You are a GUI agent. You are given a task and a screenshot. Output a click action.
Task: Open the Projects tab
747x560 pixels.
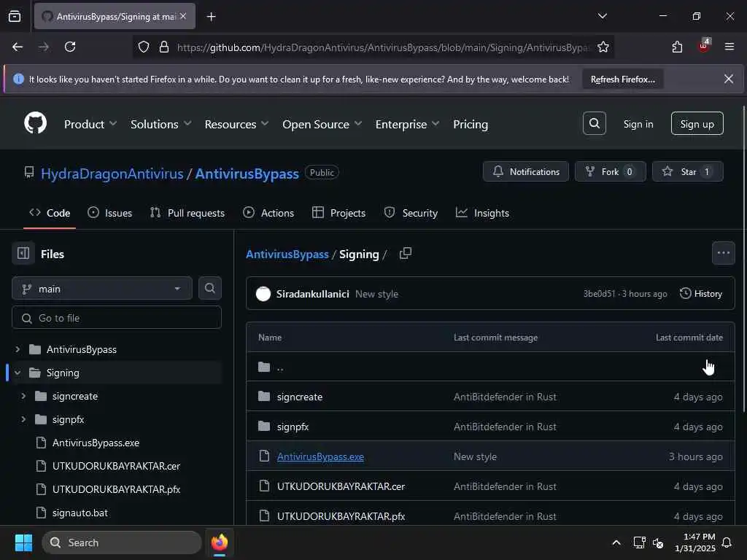tap(338, 213)
